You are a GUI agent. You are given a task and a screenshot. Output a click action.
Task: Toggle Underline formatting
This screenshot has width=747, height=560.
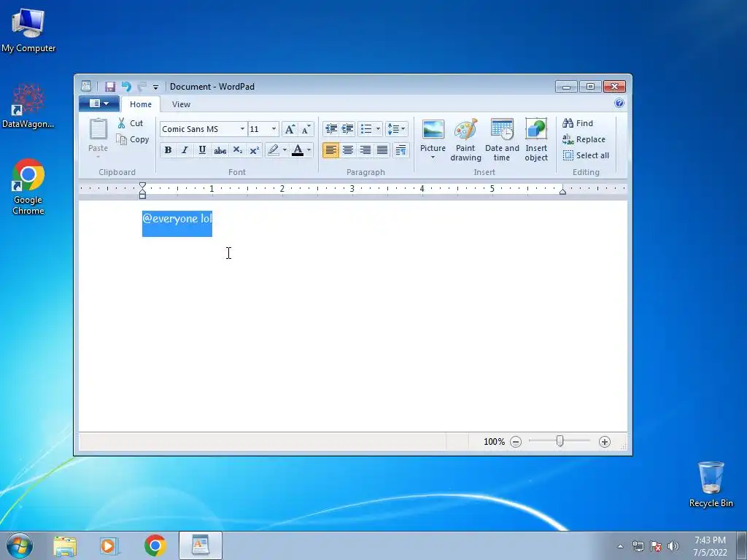tap(202, 150)
